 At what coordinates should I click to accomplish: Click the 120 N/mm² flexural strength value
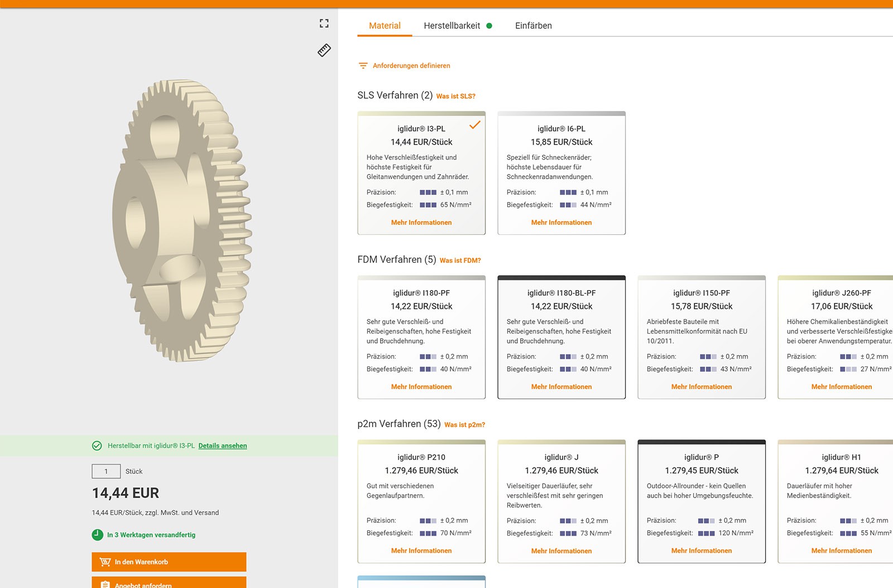(736, 533)
